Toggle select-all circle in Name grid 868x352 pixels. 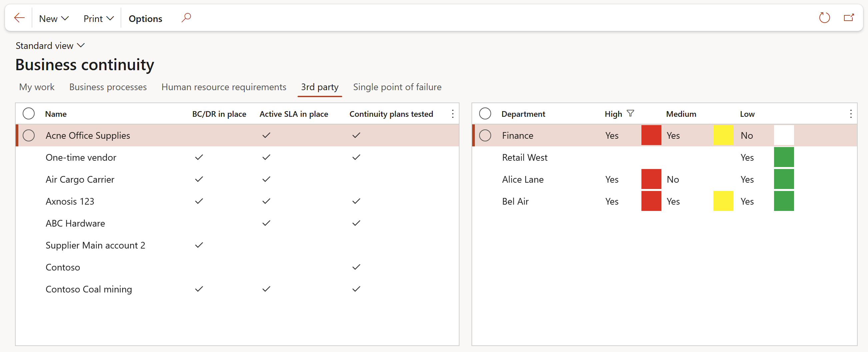29,114
